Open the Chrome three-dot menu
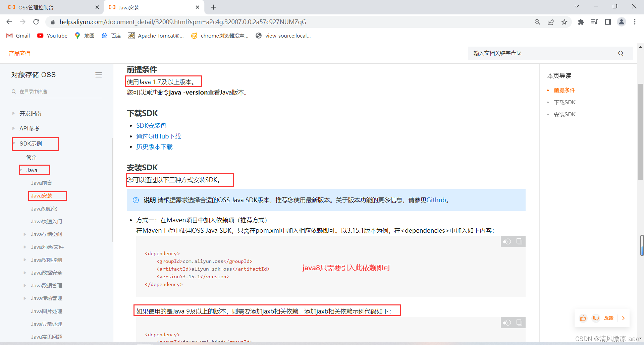The height and width of the screenshot is (345, 644). tap(635, 22)
